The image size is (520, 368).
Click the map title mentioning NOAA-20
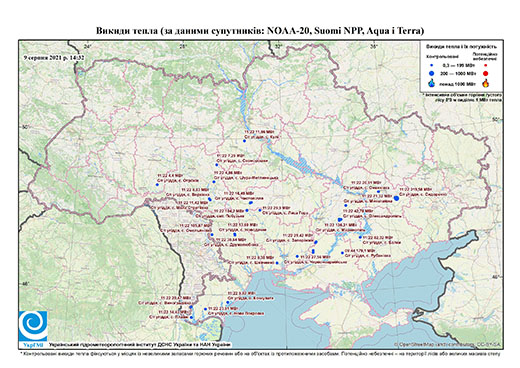pyautogui.click(x=260, y=31)
